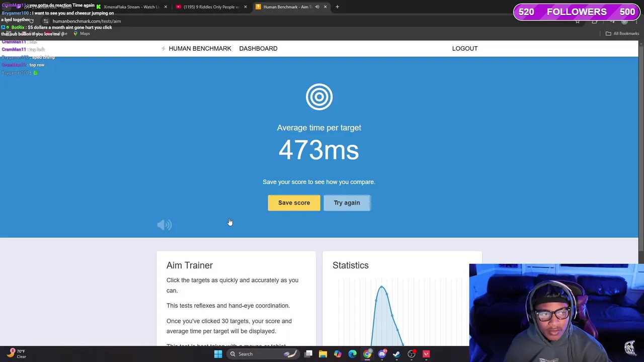The height and width of the screenshot is (362, 644).
Task: Open a new browser tab
Action: point(337,7)
